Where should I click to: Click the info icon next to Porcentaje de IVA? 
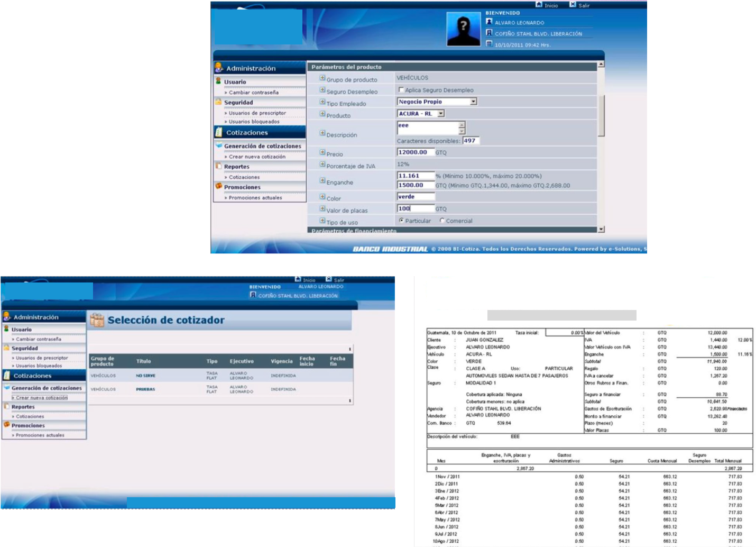(x=322, y=165)
